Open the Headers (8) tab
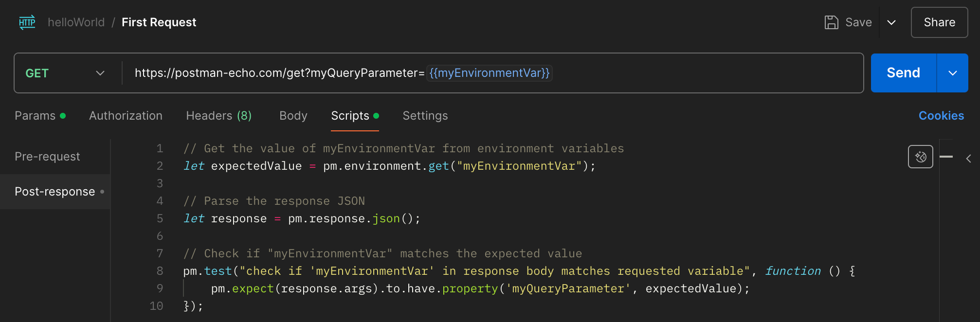 (218, 116)
